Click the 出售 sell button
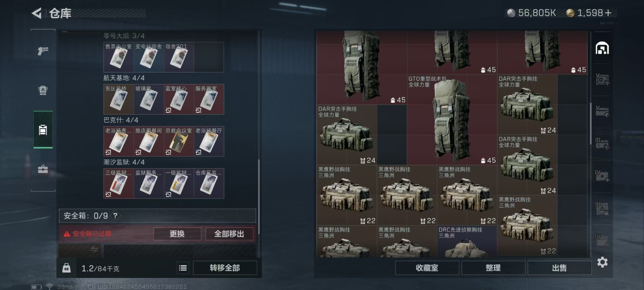This screenshot has width=644, height=290. coord(559,268)
